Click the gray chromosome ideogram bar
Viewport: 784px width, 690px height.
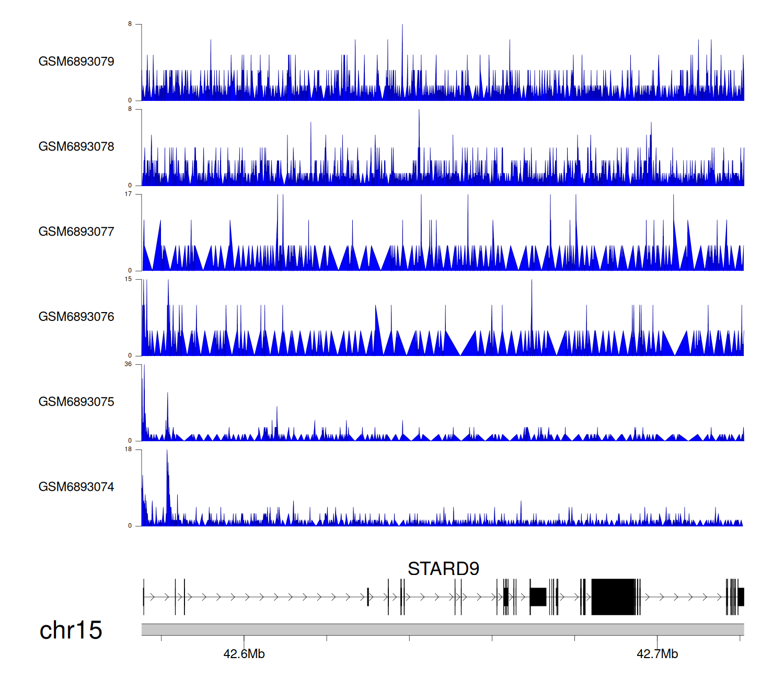pos(442,629)
